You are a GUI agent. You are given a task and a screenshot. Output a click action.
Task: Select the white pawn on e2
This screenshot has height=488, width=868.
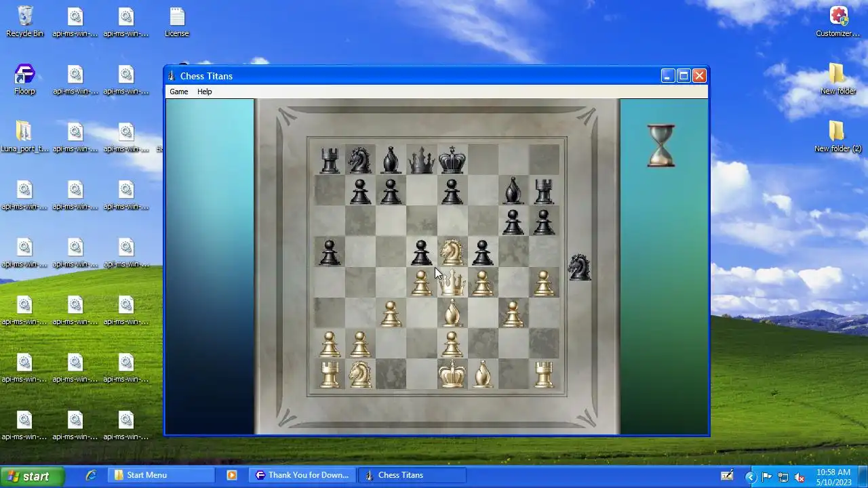[x=452, y=344]
